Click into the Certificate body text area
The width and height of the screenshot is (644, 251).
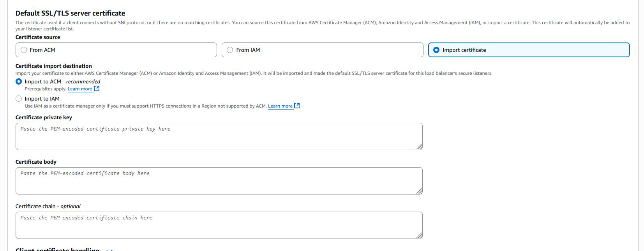[219, 181]
